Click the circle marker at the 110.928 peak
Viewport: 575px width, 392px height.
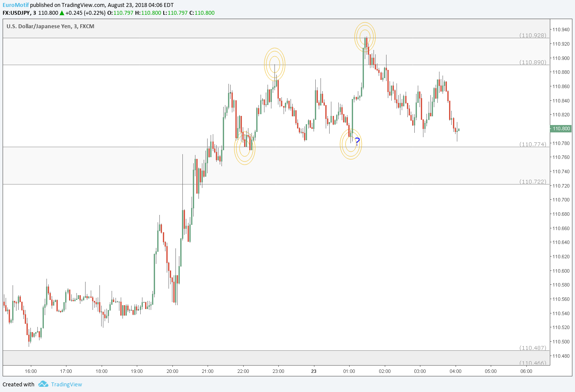point(365,37)
